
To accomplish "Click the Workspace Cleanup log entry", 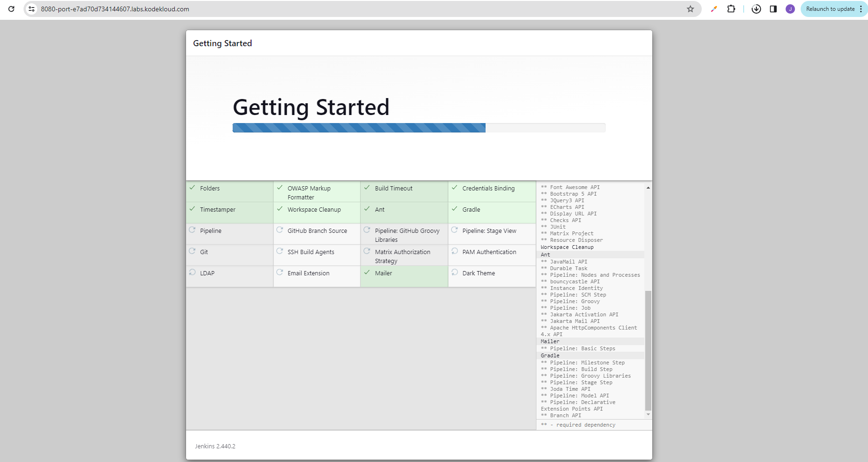I will 567,247.
